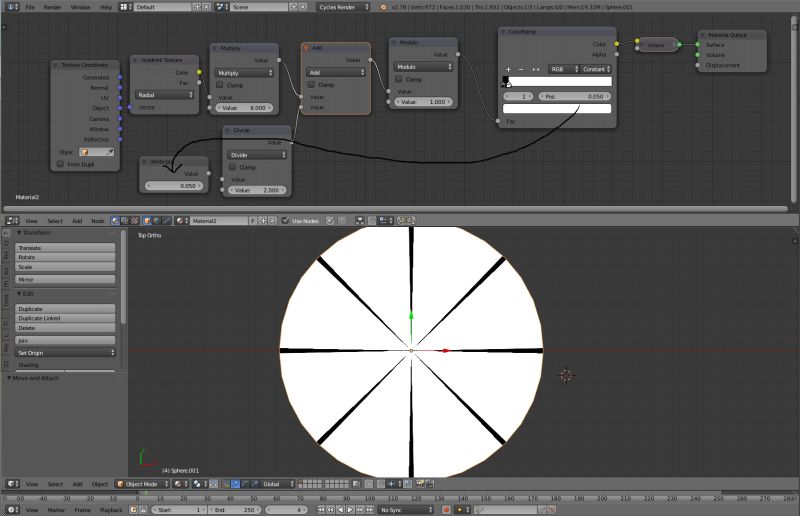This screenshot has height=516, width=800.
Task: Open the Object Mode dropdown
Action: click(143, 484)
